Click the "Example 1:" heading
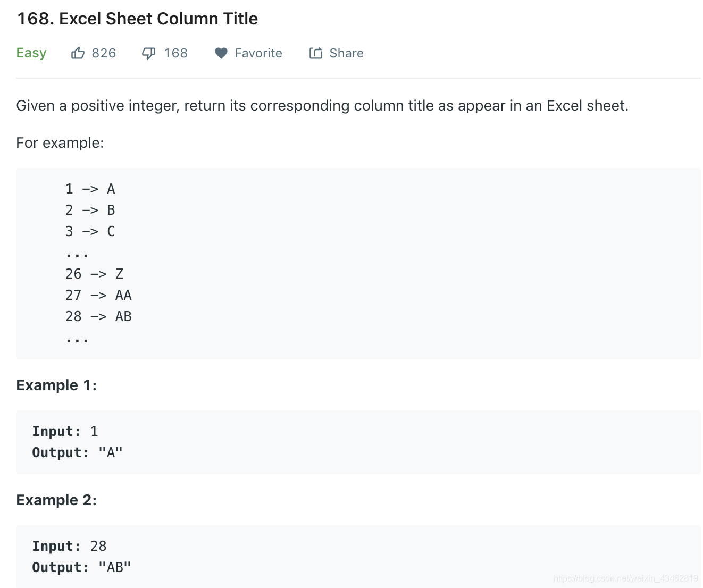The height and width of the screenshot is (588, 703). tap(56, 385)
